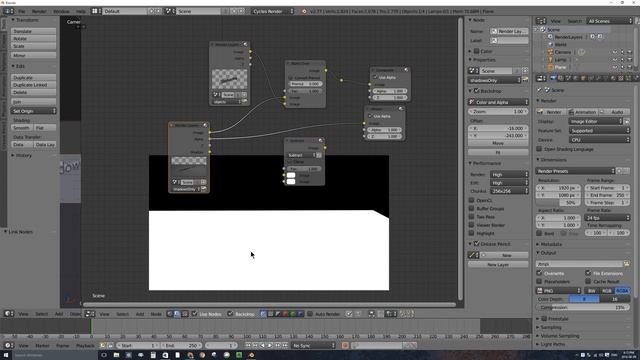The image size is (640, 360).
Task: Open the Image Editor display dropdown
Action: 596,121
